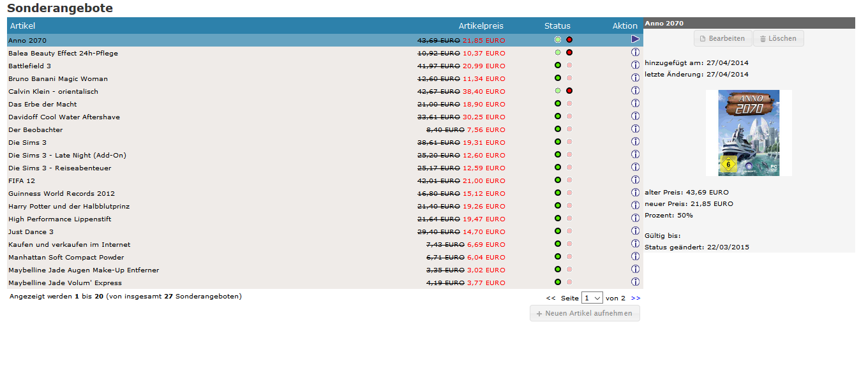Click info icon for Die Sims 3 - Late Night (Add-On)
Screen dimensions: 868x368
point(635,154)
